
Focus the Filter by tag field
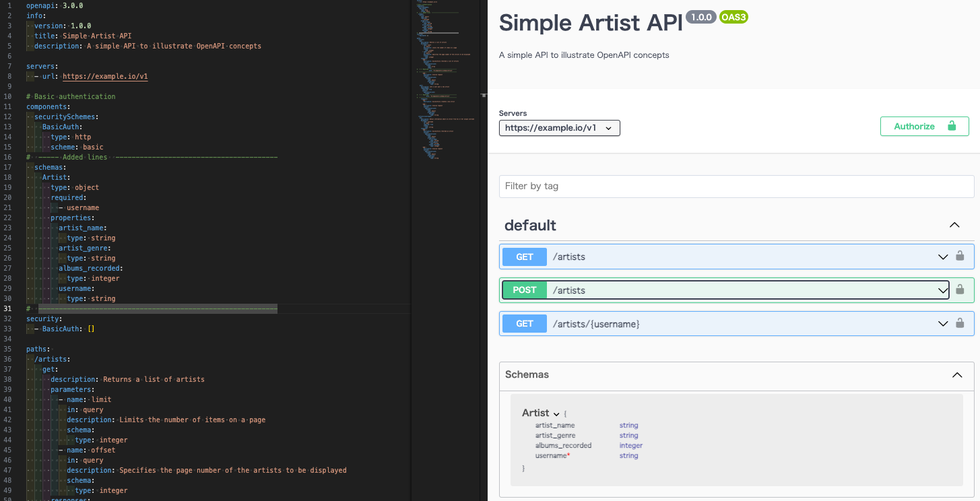[736, 186]
